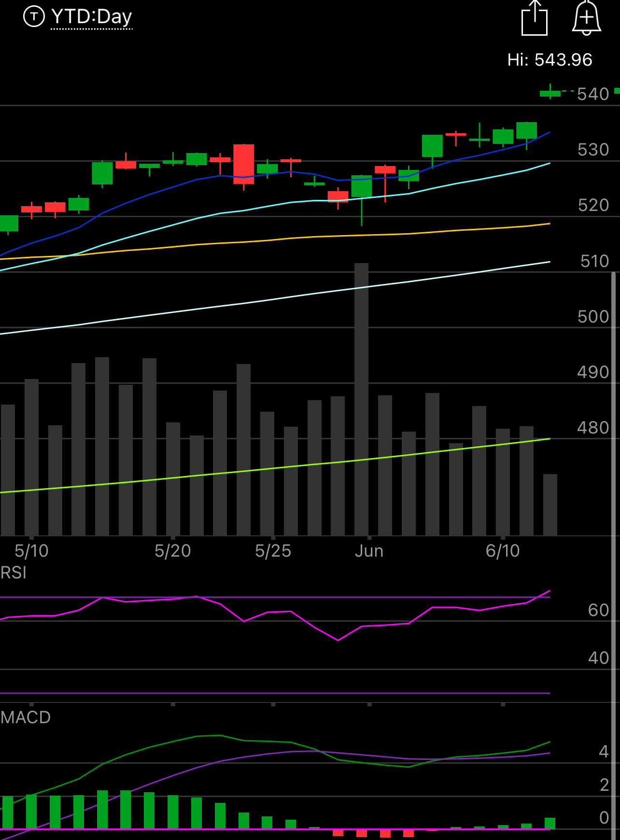The image size is (620, 840).
Task: Tap the MACD indicator label
Action: [x=26, y=717]
